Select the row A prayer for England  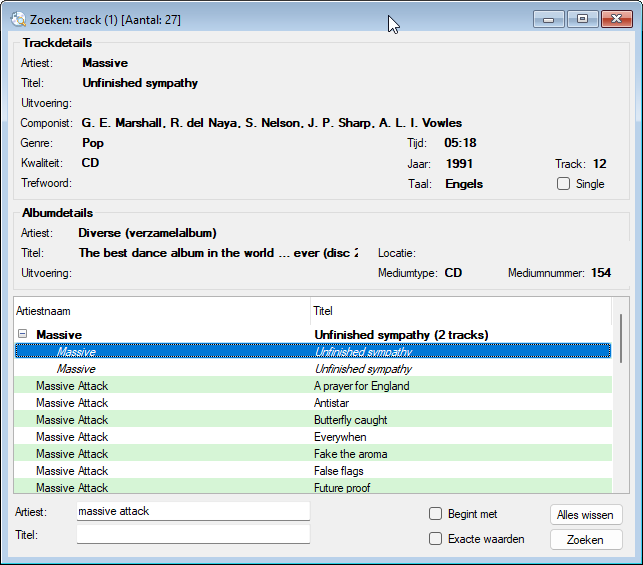(313, 386)
